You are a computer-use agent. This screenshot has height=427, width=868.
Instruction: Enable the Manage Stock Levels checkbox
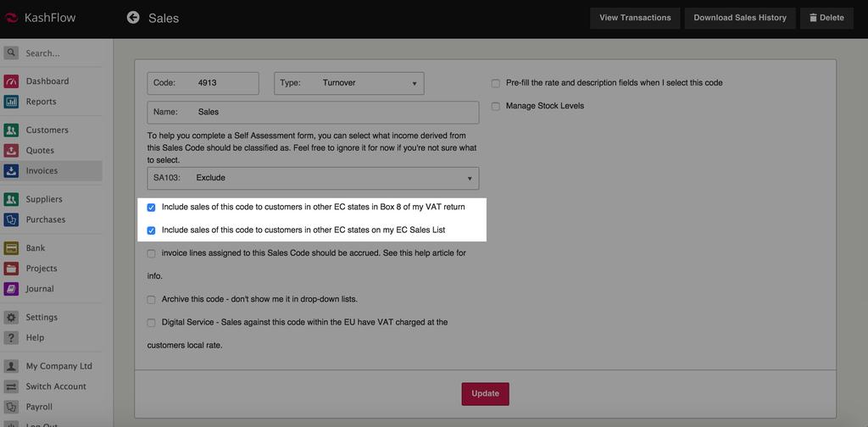click(x=496, y=106)
